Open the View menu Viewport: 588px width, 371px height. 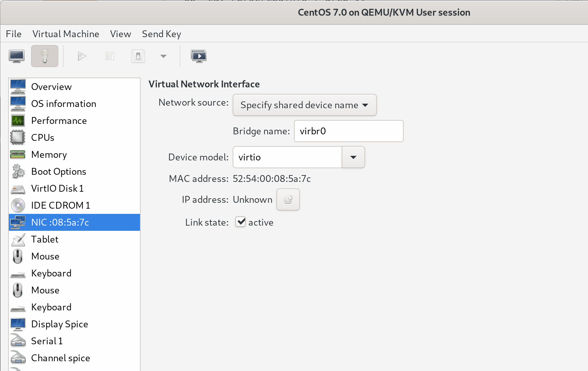[x=120, y=34]
